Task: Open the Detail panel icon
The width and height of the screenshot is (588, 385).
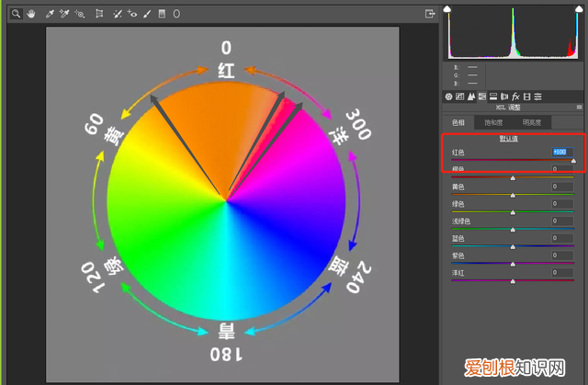Action: (x=469, y=96)
